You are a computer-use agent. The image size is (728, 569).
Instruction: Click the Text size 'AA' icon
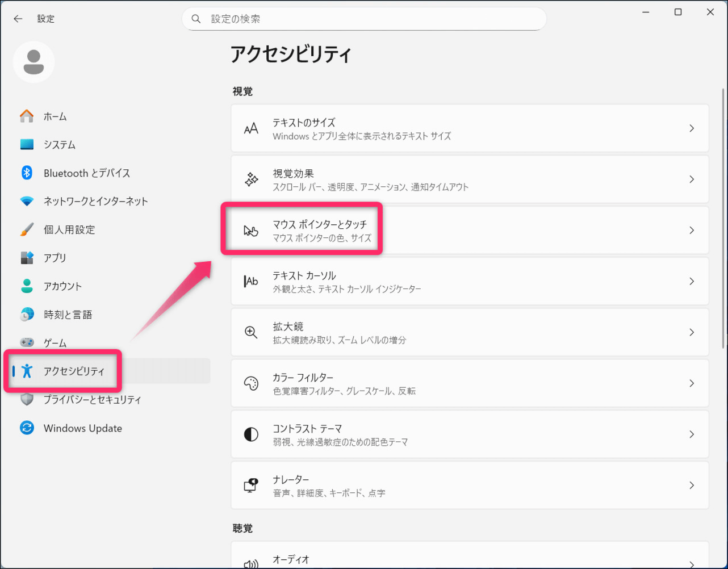[x=251, y=128]
